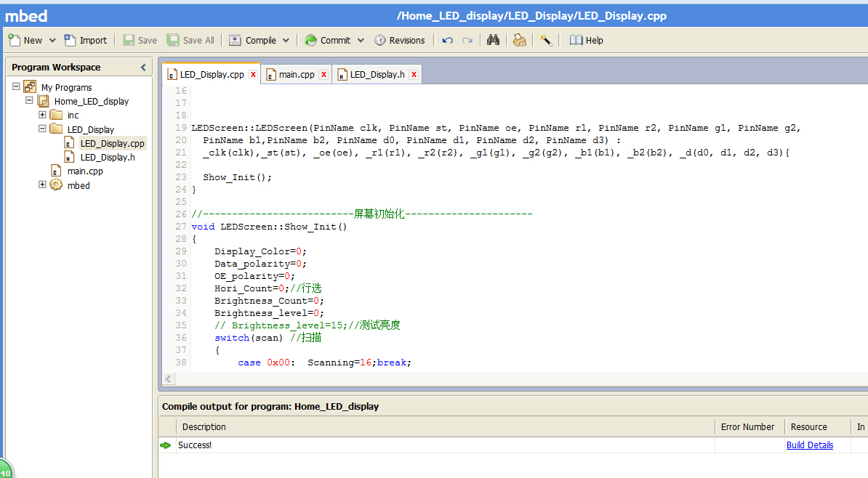868x478 pixels.
Task: Click the mbed logo
Action: pyautogui.click(x=26, y=16)
